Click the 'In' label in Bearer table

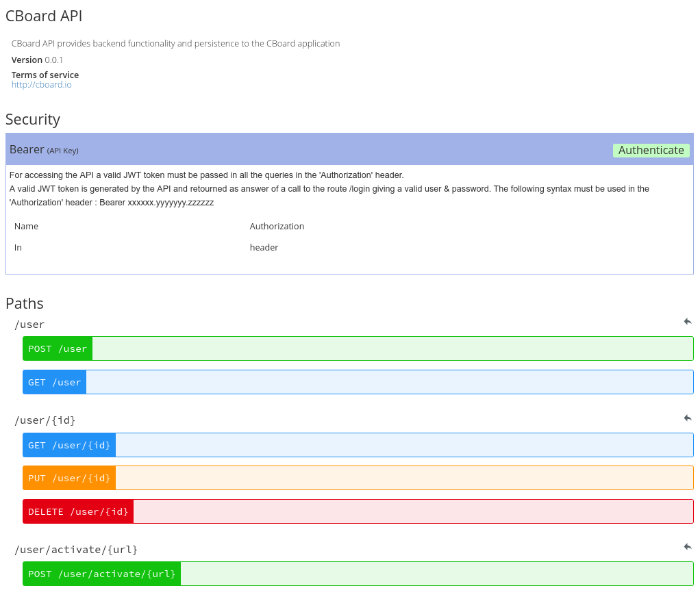click(18, 247)
